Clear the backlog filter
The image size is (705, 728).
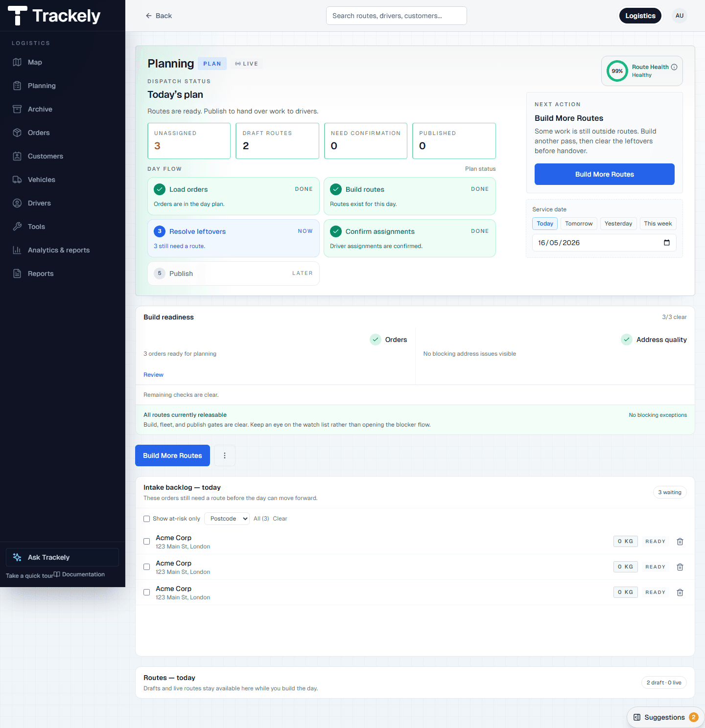[280, 519]
